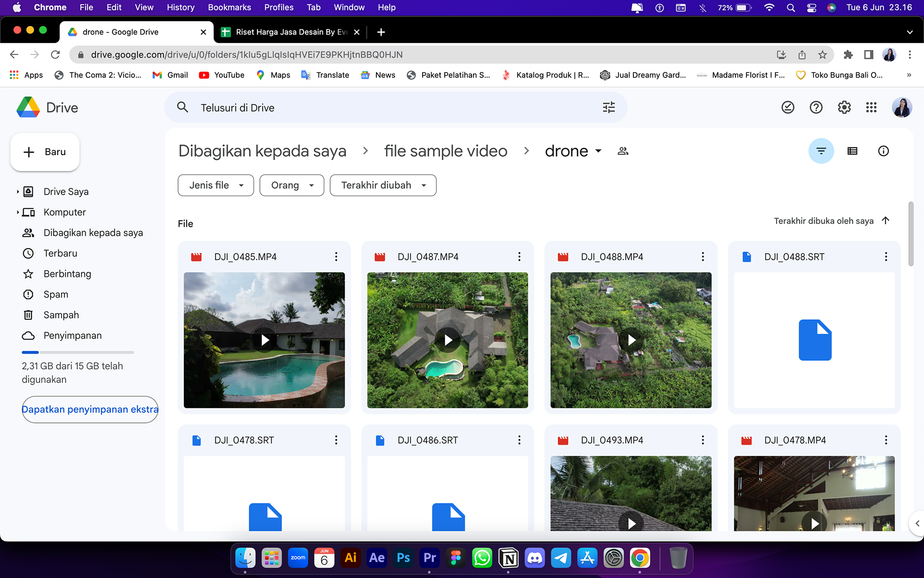Expand Drive Saya tree arrow
The width and height of the screenshot is (924, 578).
pos(18,192)
